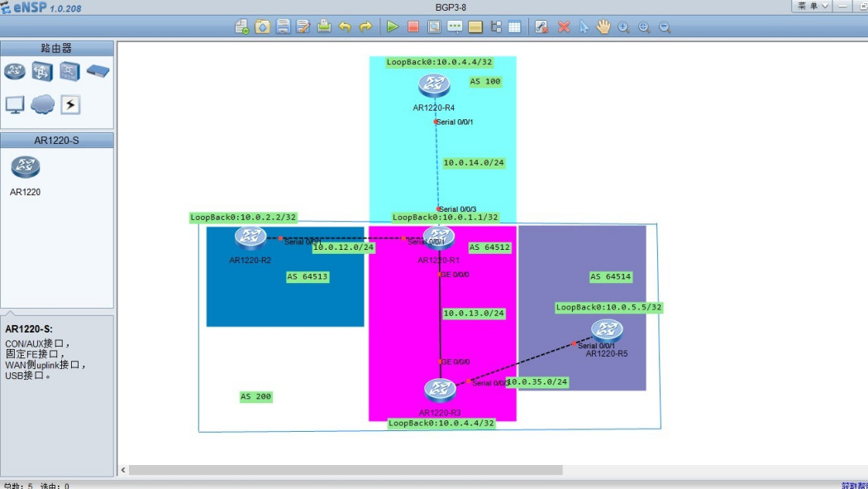The height and width of the screenshot is (489, 868).
Task: Open the data capture magnifier icon
Action: point(434,26)
